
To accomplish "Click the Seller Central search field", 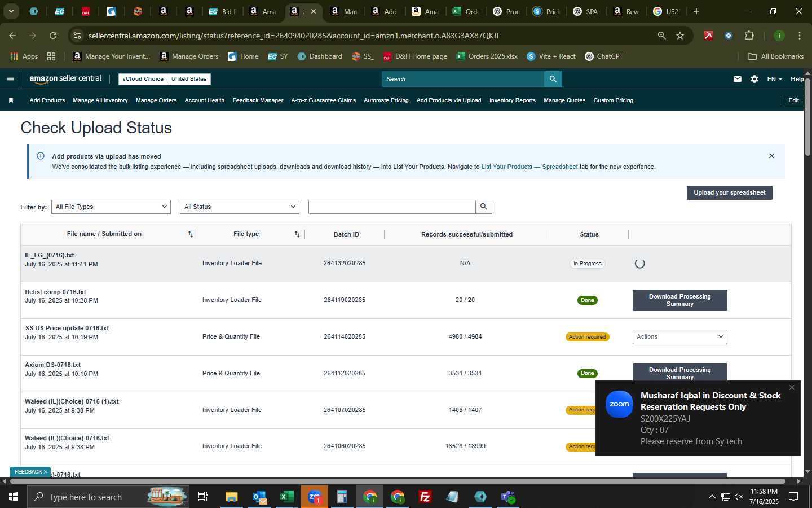I will coord(463,79).
